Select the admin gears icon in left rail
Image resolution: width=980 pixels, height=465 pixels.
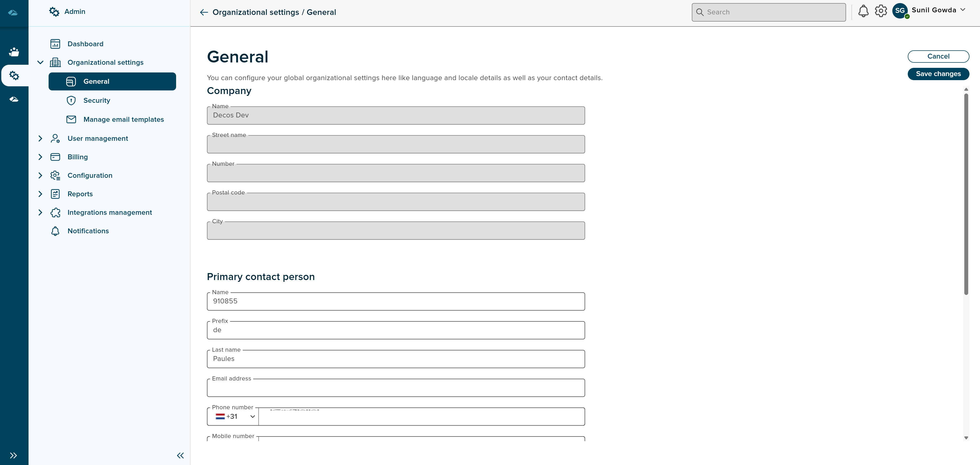[14, 76]
